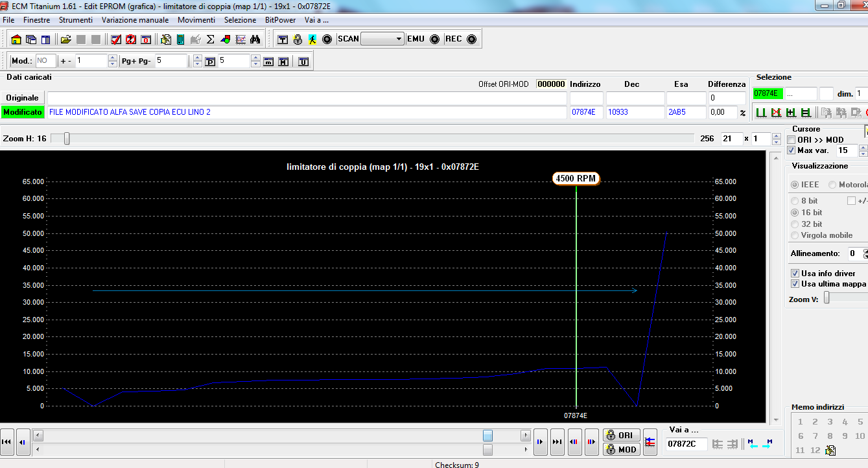Increment the +/- step value spinner

tap(113, 58)
